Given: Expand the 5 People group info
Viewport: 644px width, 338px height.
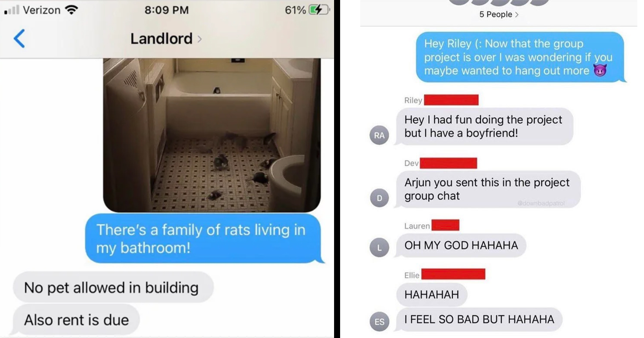Looking at the screenshot, I should tap(499, 14).
